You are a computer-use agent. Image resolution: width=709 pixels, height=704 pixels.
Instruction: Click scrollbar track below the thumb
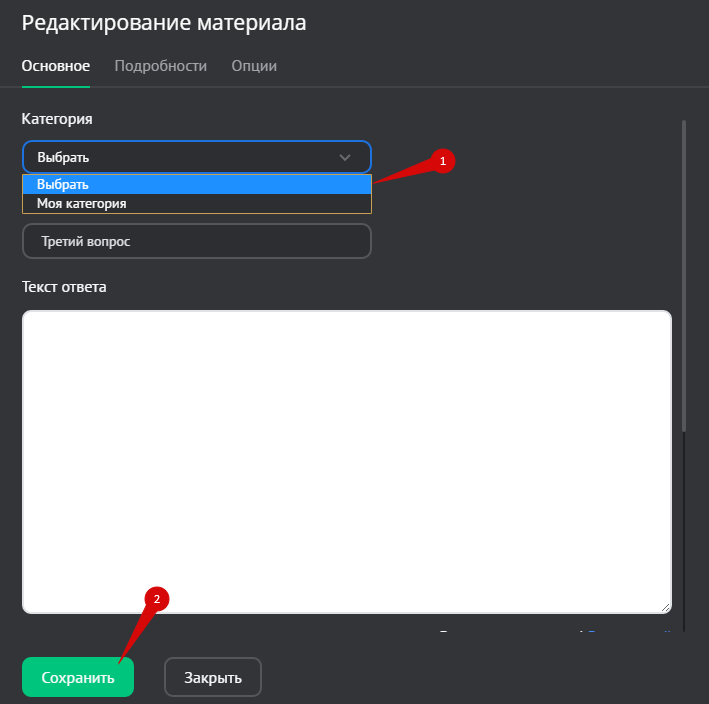[x=684, y=530]
